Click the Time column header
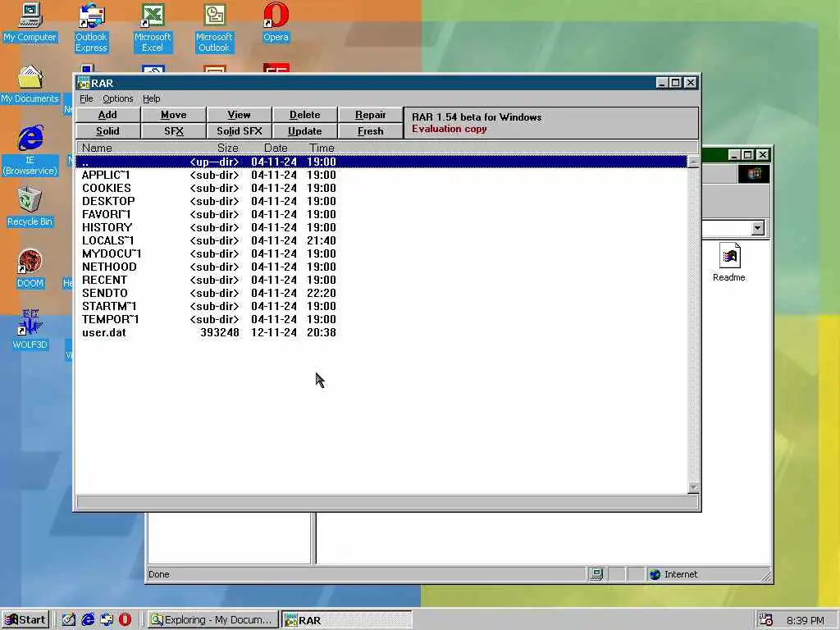Viewport: 840px width, 630px height. pyautogui.click(x=322, y=148)
